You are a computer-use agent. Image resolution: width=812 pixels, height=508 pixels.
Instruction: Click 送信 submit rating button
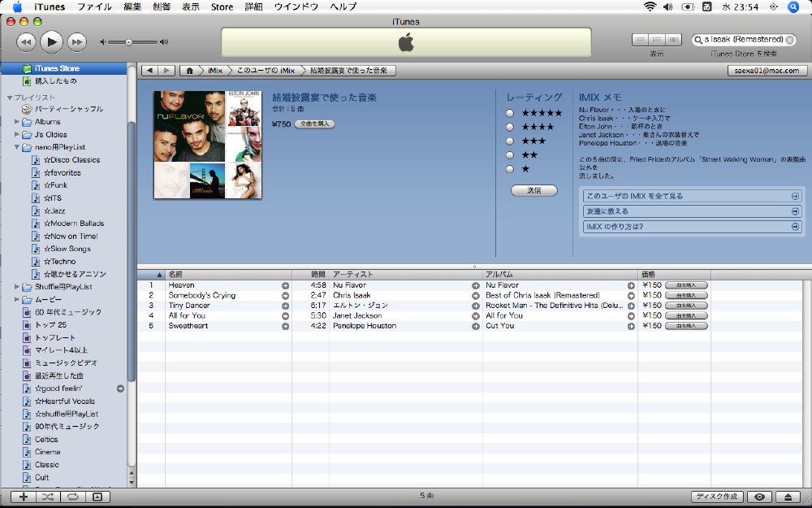[534, 190]
